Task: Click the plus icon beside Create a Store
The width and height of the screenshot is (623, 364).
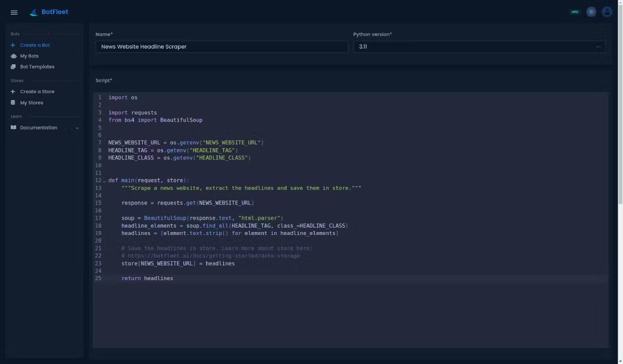Action: pos(13,92)
